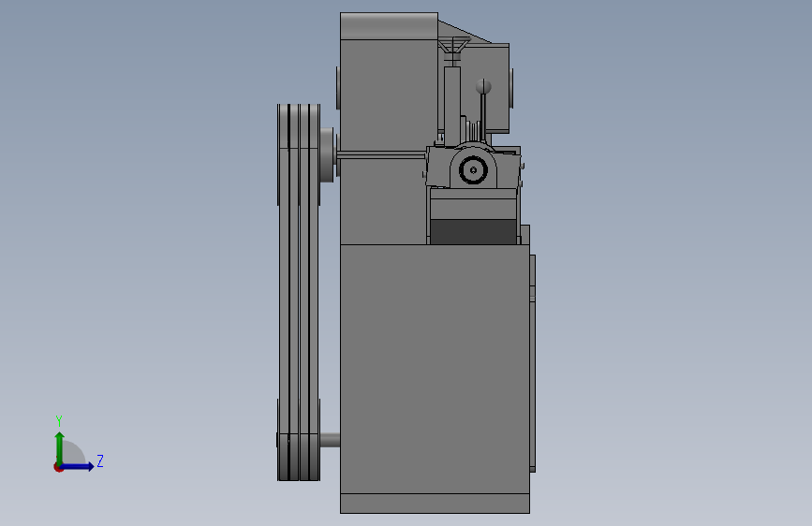This screenshot has height=526, width=812.
Task: Select the ball-knob lever handle on the machine
Action: tap(483, 111)
